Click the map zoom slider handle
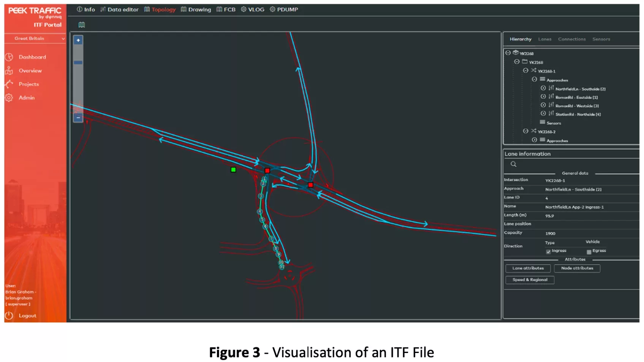The height and width of the screenshot is (362, 644). click(x=78, y=63)
